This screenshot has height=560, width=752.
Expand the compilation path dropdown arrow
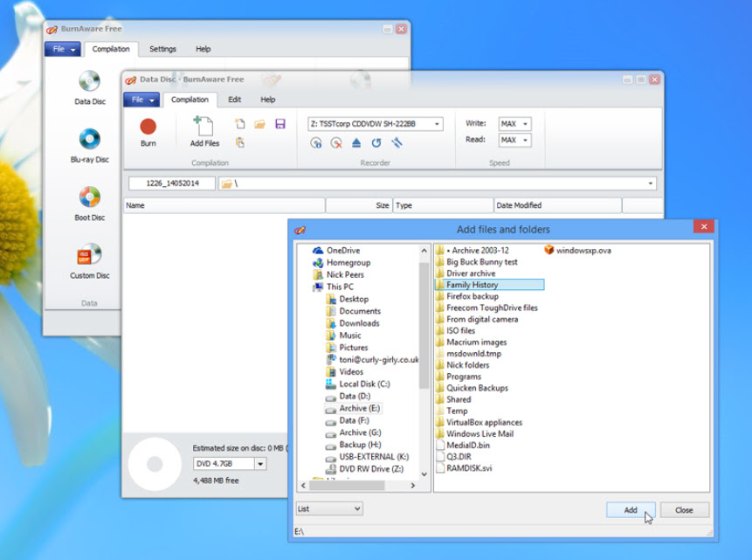[651, 183]
